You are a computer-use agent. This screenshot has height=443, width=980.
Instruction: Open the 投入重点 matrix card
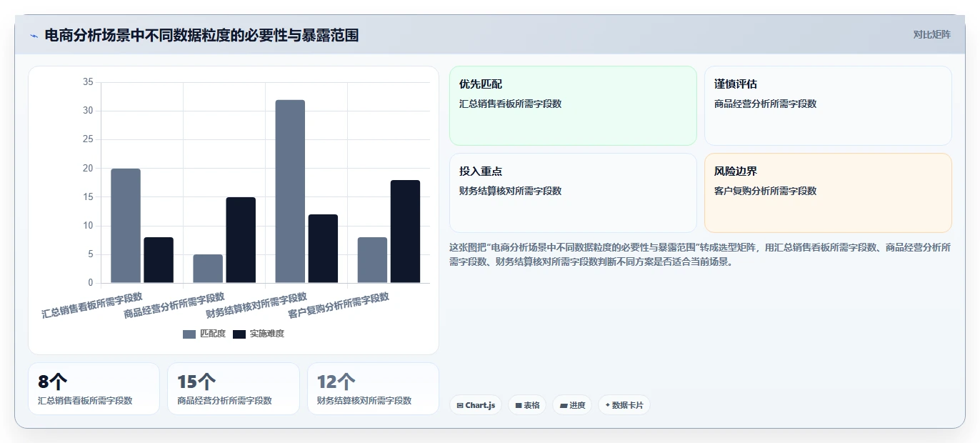point(573,193)
